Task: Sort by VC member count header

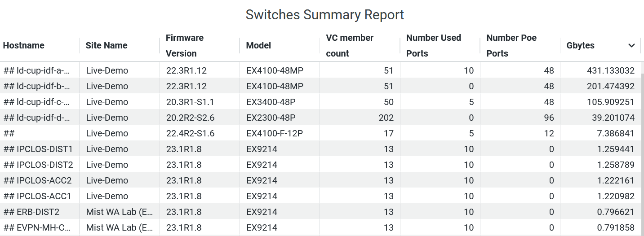Action: click(x=350, y=46)
